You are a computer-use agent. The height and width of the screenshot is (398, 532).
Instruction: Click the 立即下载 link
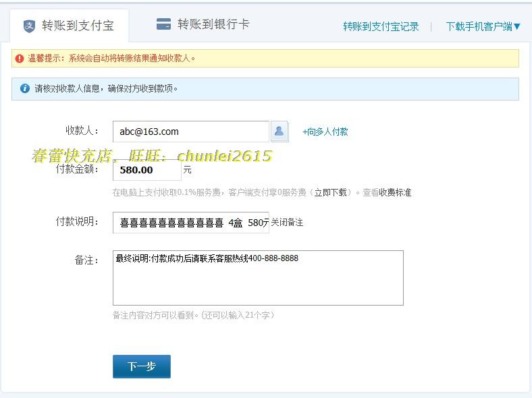(x=330, y=192)
